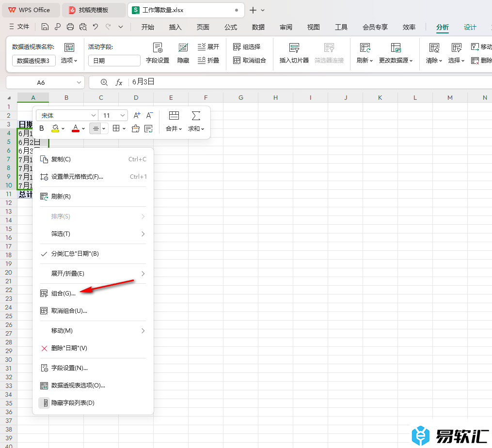Click the fx insert function icon
492x448 pixels.
119,82
